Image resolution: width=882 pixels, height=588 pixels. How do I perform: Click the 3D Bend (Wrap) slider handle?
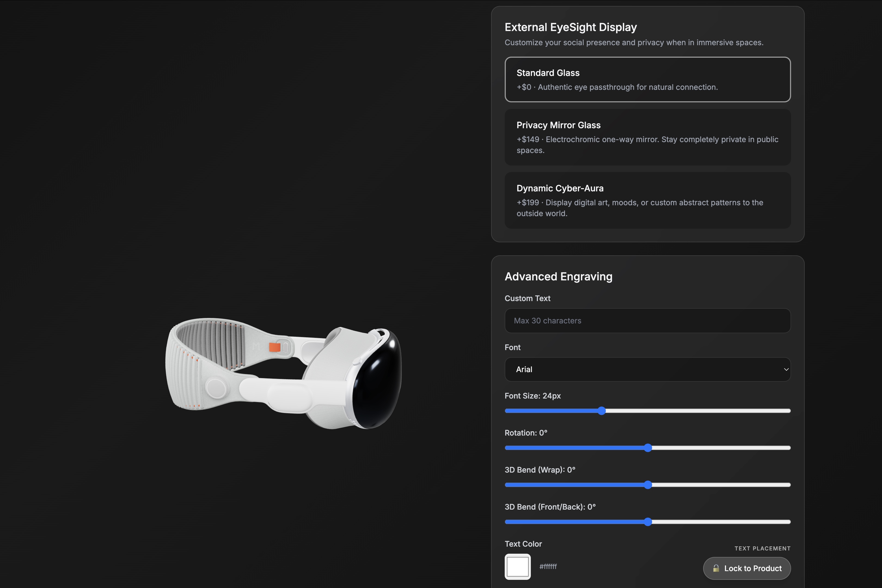(648, 485)
